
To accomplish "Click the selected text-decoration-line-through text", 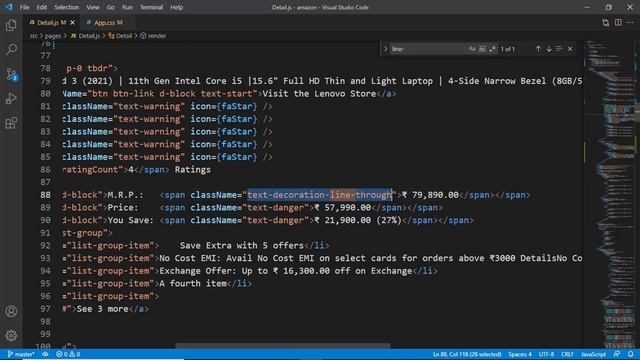I will tap(320, 195).
